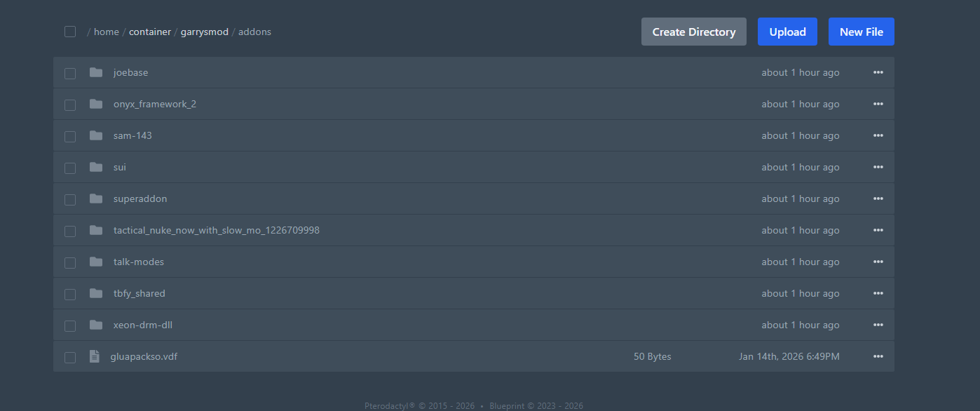The image size is (980, 411).
Task: Click the Create Directory button
Action: pos(693,32)
